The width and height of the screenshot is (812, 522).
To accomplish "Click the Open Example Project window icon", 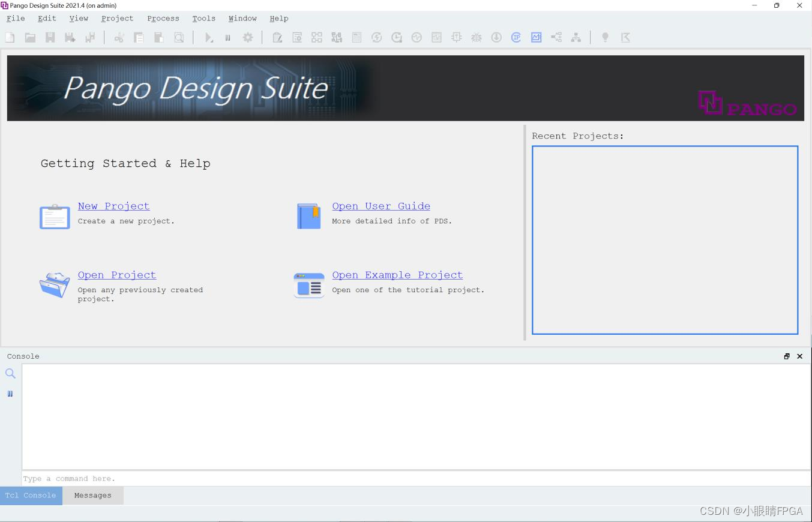I will [x=309, y=285].
